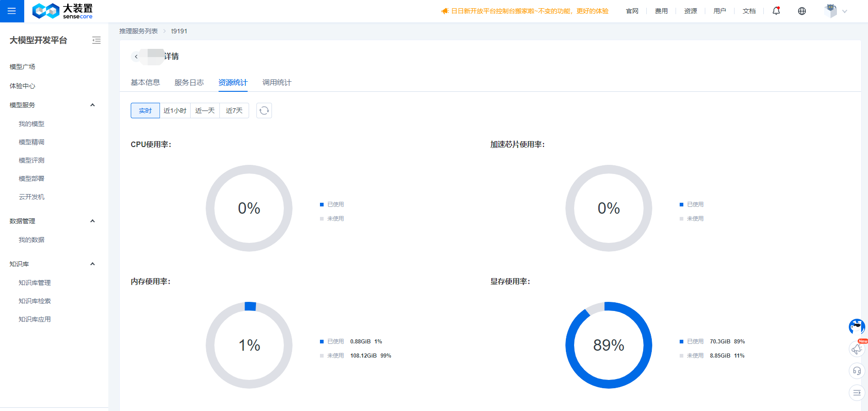Collapse sidebar using the fold icon
This screenshot has width=868, height=411.
[x=96, y=40]
